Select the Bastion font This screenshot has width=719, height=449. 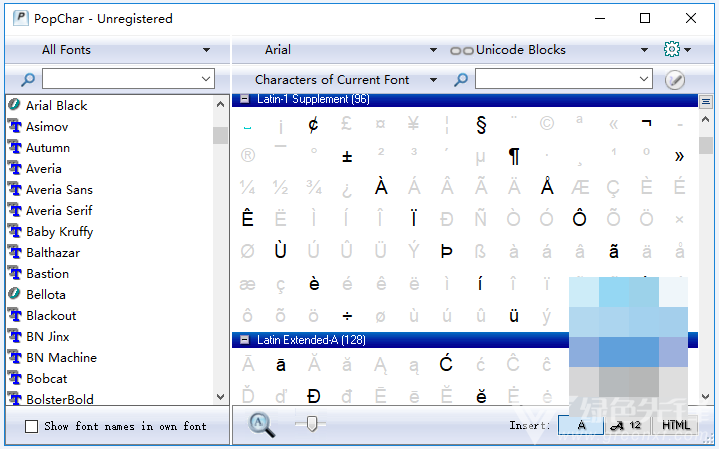48,274
